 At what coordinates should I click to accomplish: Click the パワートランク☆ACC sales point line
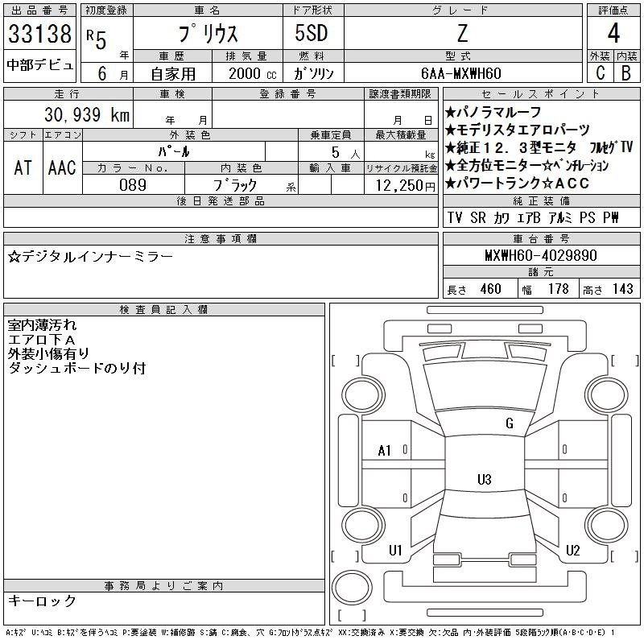click(517, 183)
